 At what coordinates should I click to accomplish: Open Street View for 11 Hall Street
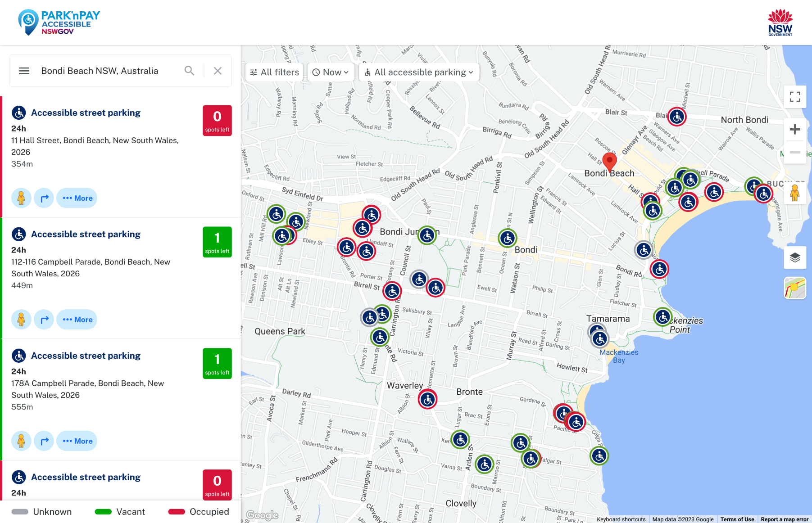pos(21,198)
